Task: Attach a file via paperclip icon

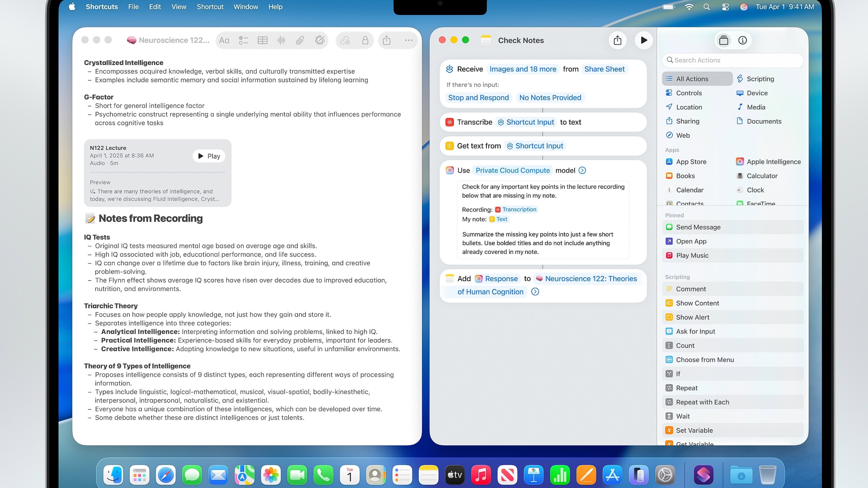Action: point(300,40)
